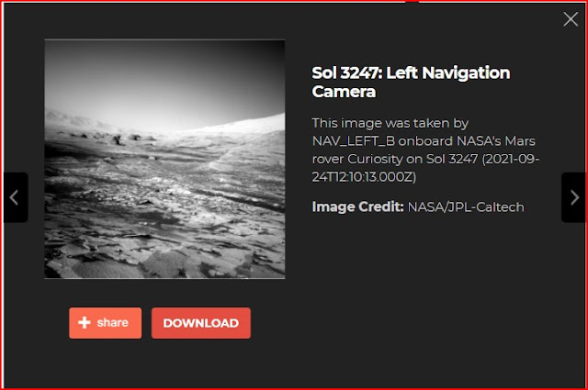588x390 pixels.
Task: Click the plus icon on the share button
Action: (85, 323)
